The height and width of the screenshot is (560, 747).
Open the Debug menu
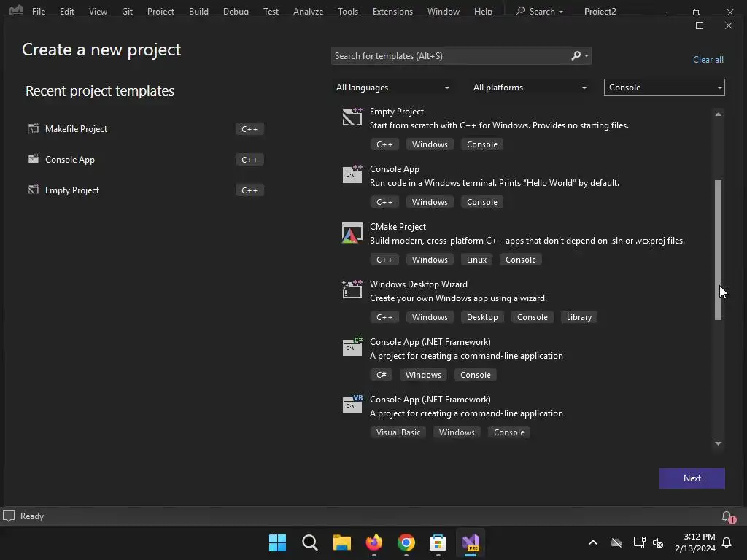[236, 11]
